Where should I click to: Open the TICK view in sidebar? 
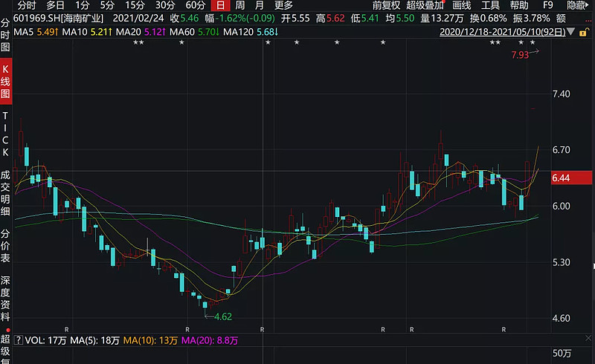pyautogui.click(x=5, y=134)
